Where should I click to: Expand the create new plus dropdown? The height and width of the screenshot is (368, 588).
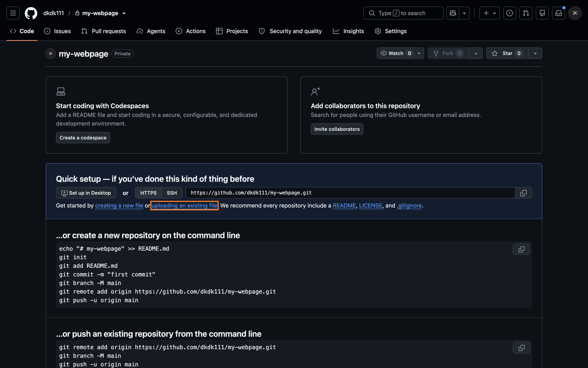pyautogui.click(x=490, y=13)
